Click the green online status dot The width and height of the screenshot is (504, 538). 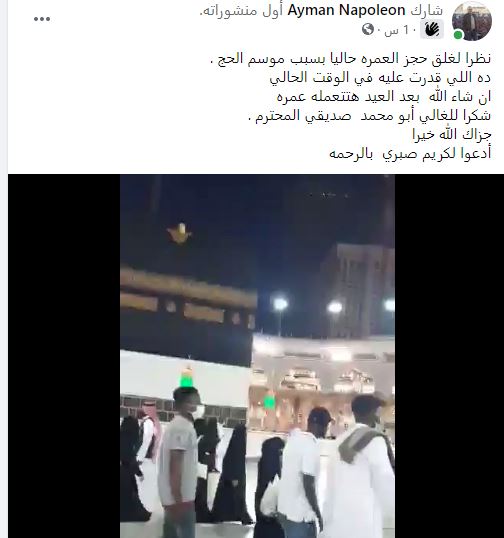[x=457, y=35]
